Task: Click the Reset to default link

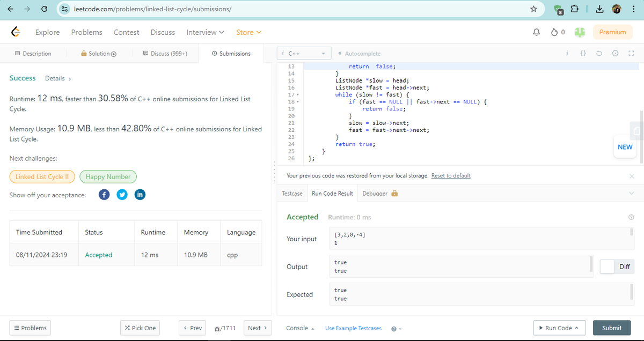Action: click(x=451, y=176)
